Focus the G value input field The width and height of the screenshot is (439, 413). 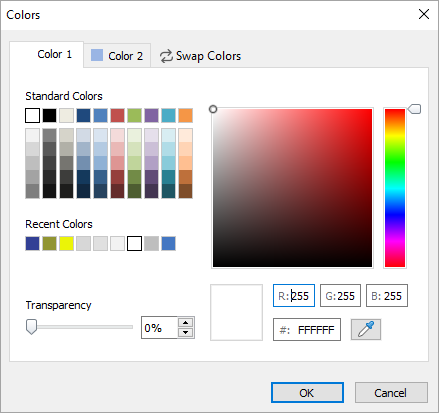(x=340, y=295)
